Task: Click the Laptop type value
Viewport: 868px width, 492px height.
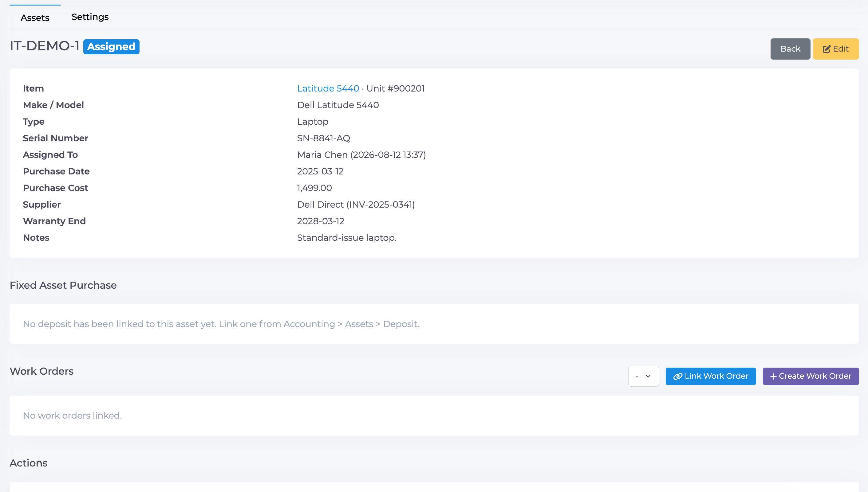Action: [313, 122]
